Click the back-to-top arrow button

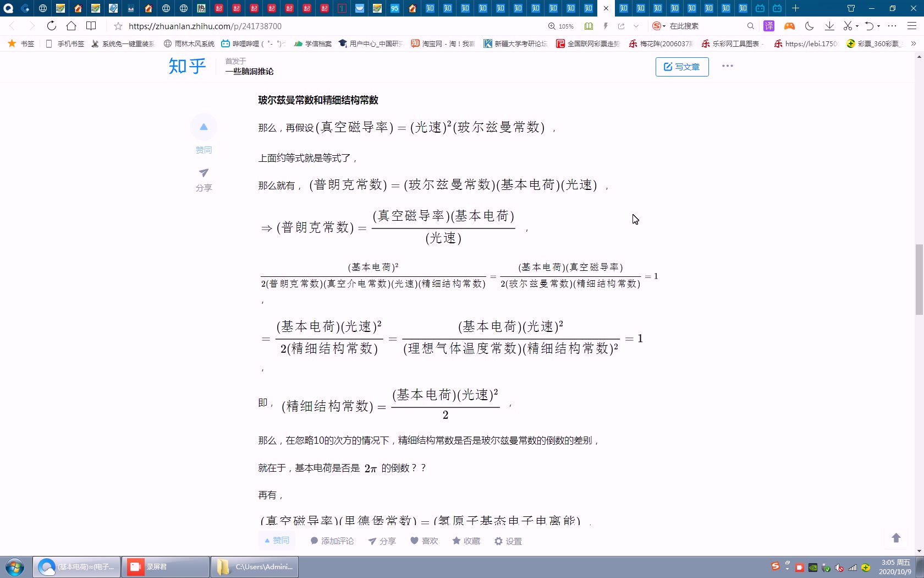(x=896, y=538)
